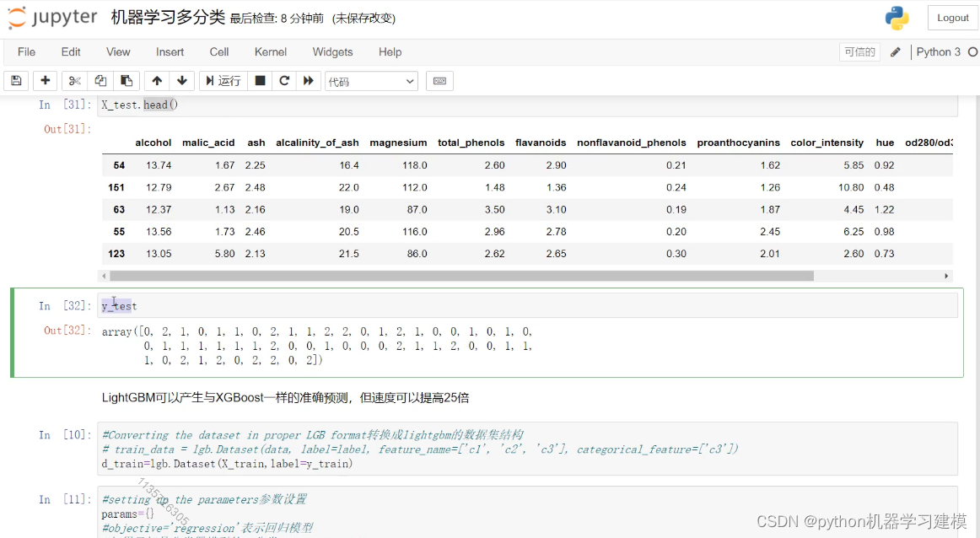
Task: Open the Cell menu
Action: click(218, 52)
